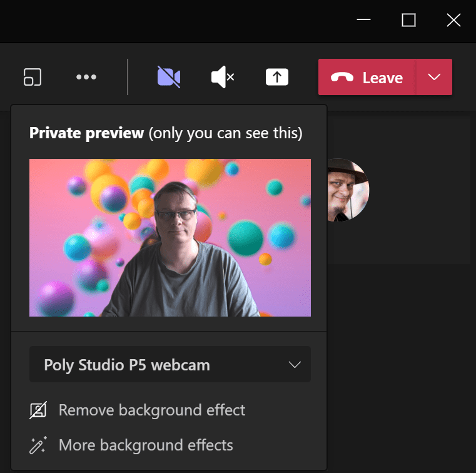Expand the Leave options arrow
This screenshot has width=476, height=473.
(434, 77)
